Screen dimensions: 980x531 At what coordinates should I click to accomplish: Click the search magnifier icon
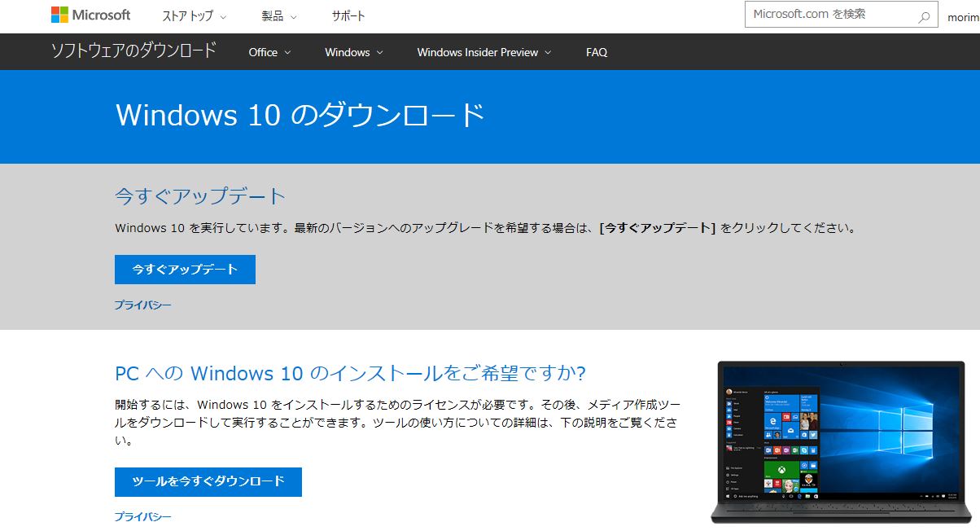point(924,15)
